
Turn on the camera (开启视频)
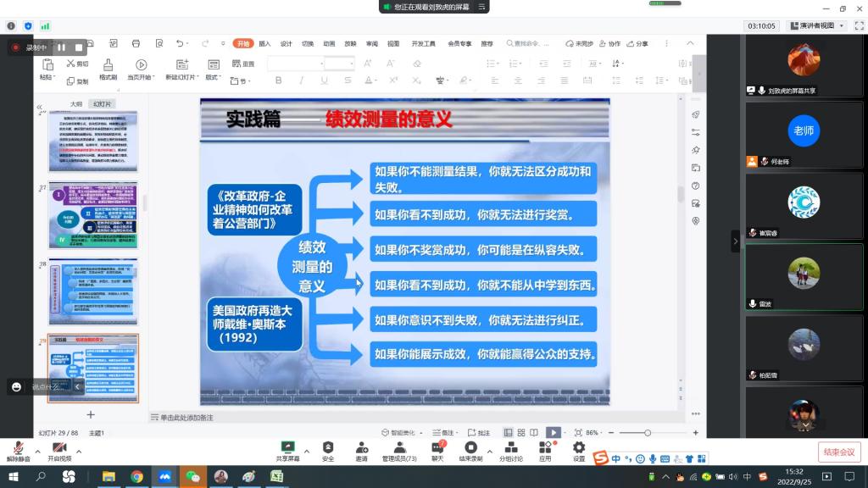(59, 447)
